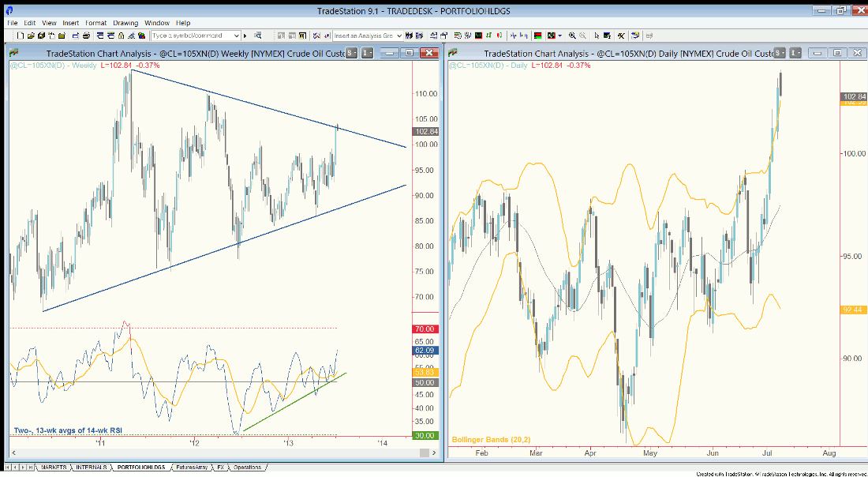Click the go arrow next to command box
This screenshot has height=477, width=868.
(245, 36)
